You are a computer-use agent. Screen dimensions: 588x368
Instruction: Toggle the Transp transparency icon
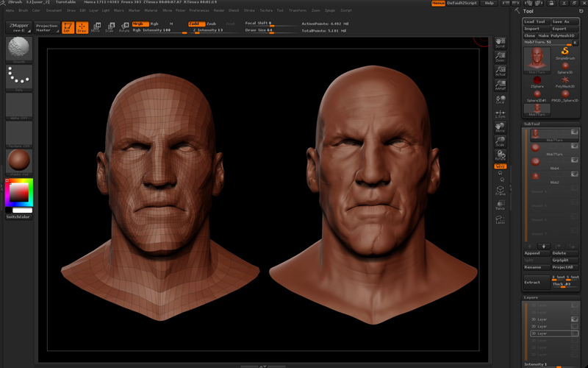pyautogui.click(x=500, y=205)
